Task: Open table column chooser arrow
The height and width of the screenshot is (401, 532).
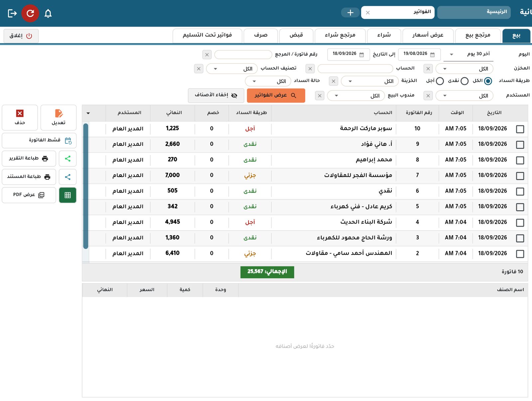Action: 88,113
